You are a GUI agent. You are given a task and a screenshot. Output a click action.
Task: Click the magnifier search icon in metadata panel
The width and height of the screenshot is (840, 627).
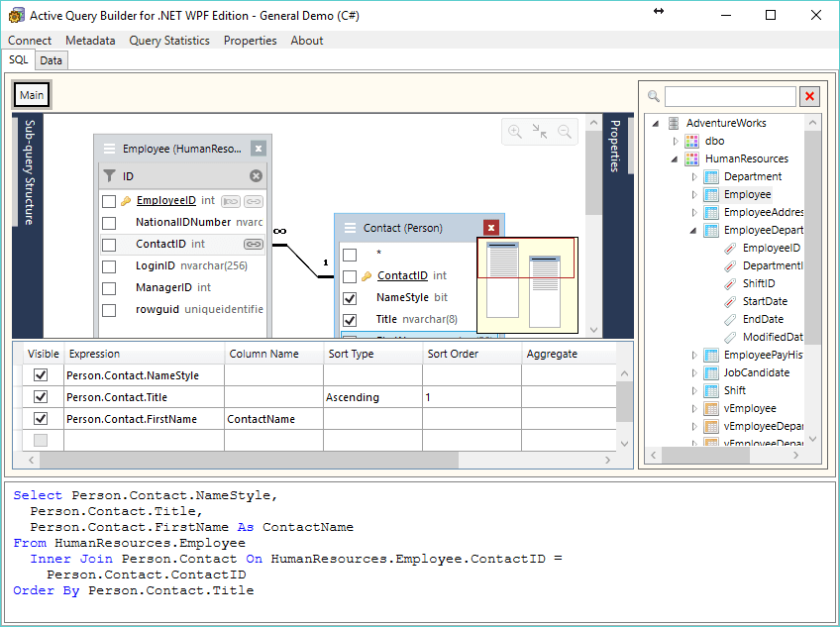point(653,96)
